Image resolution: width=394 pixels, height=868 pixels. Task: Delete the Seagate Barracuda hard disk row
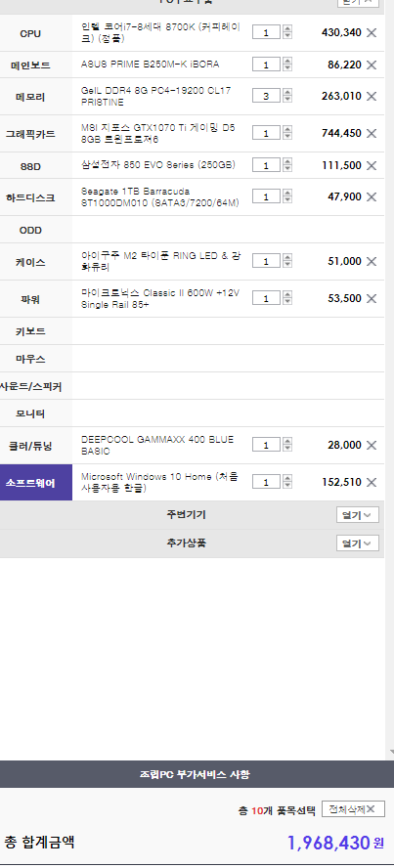[x=372, y=196]
